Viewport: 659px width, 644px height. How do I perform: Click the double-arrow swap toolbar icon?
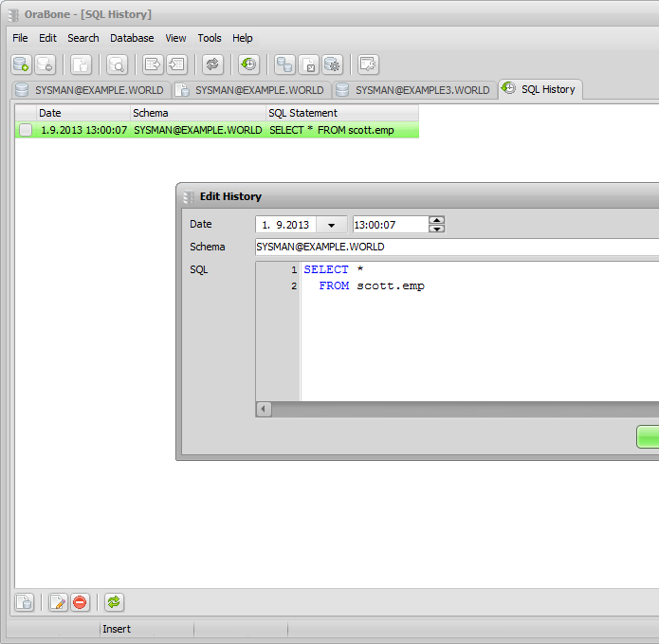pos(212,64)
